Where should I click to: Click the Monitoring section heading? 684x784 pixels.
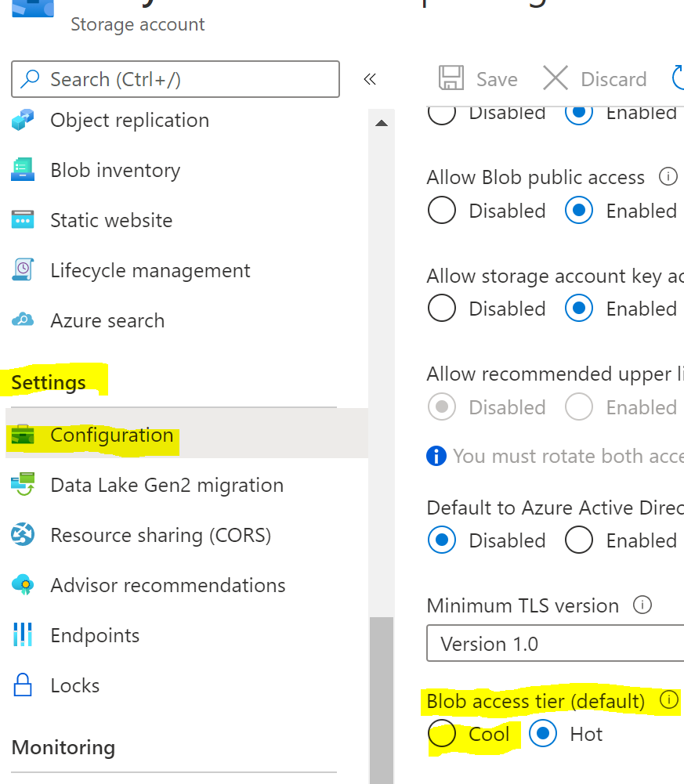pos(63,747)
